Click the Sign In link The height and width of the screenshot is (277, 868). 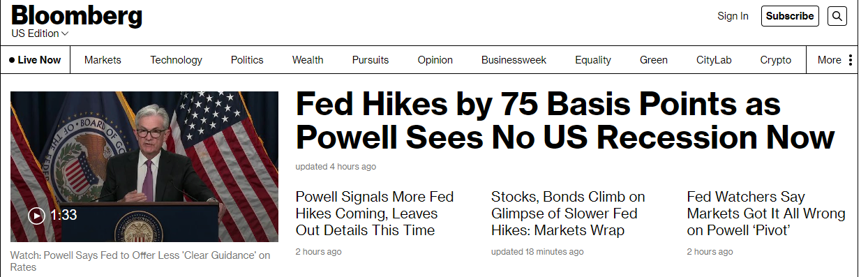pos(733,16)
